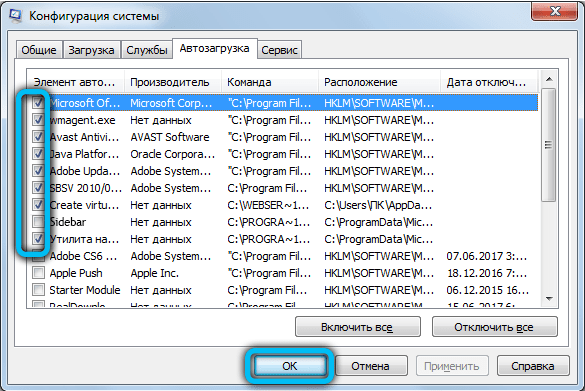The width and height of the screenshot is (585, 391).
Task: Click the System Configuration title bar icon
Action: (x=15, y=15)
